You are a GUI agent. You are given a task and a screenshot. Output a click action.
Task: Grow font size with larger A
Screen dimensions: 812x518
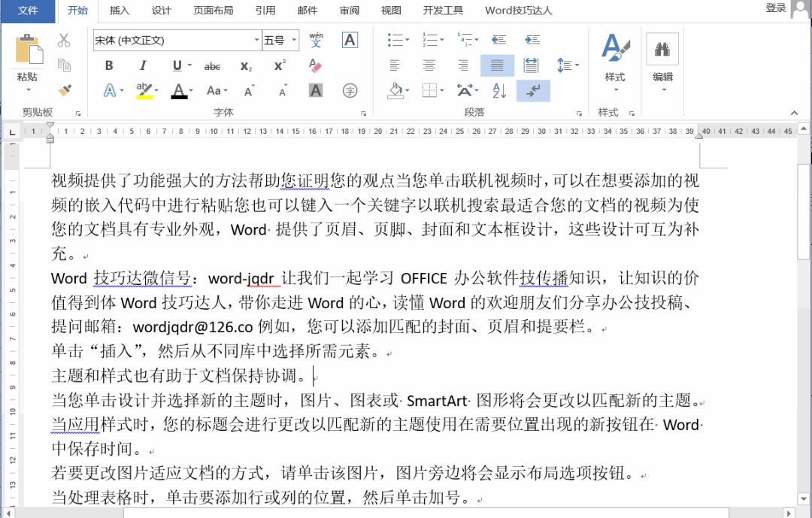249,91
